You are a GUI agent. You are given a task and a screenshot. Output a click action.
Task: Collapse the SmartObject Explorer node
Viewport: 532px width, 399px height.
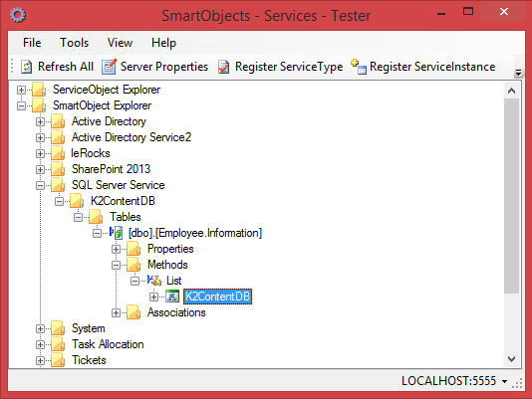[x=21, y=105]
